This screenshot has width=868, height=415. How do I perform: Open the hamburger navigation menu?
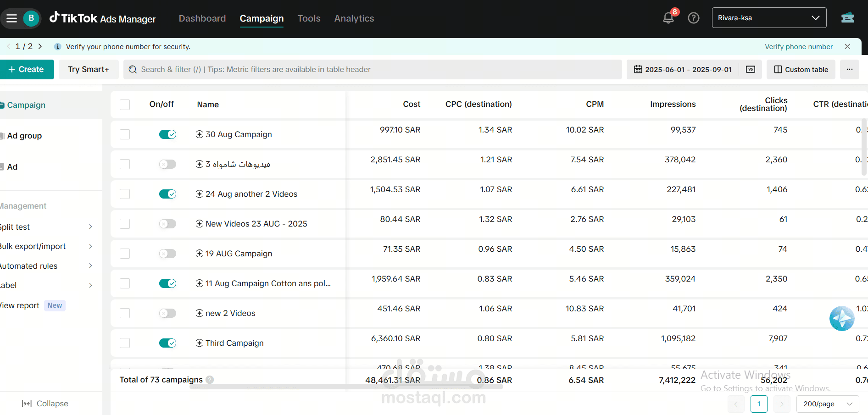pos(11,18)
